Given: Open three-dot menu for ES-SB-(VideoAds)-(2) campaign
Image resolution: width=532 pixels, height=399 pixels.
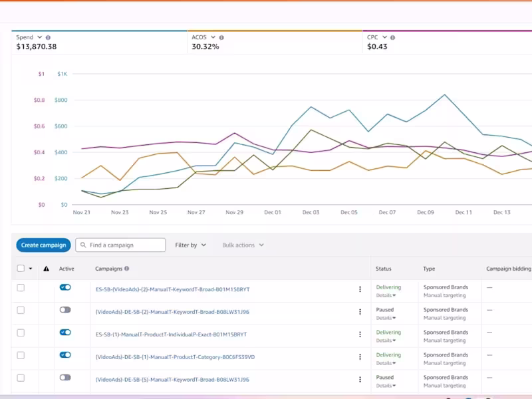Looking at the screenshot, I should (360, 289).
